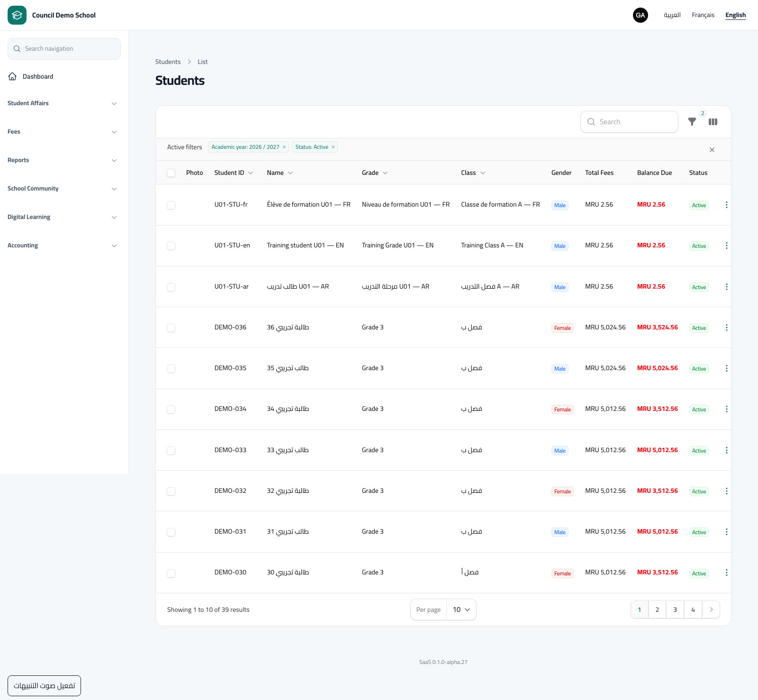Go to page 3 of the results
The width and height of the screenshot is (758, 700).
click(x=675, y=609)
